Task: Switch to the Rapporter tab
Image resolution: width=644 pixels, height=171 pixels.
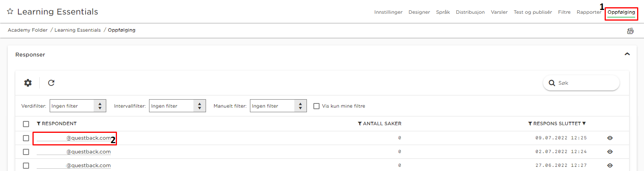Action: [589, 12]
